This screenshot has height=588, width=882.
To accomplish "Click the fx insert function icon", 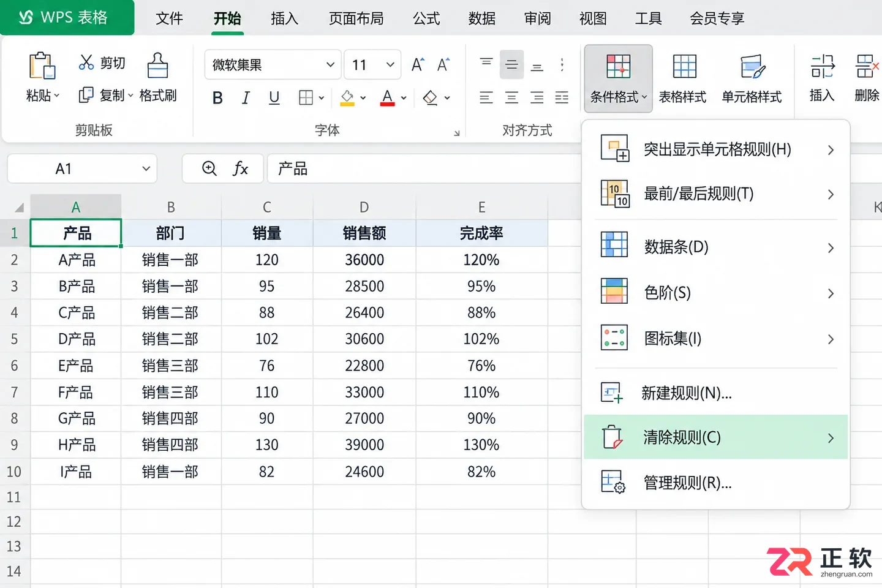I will tap(240, 168).
